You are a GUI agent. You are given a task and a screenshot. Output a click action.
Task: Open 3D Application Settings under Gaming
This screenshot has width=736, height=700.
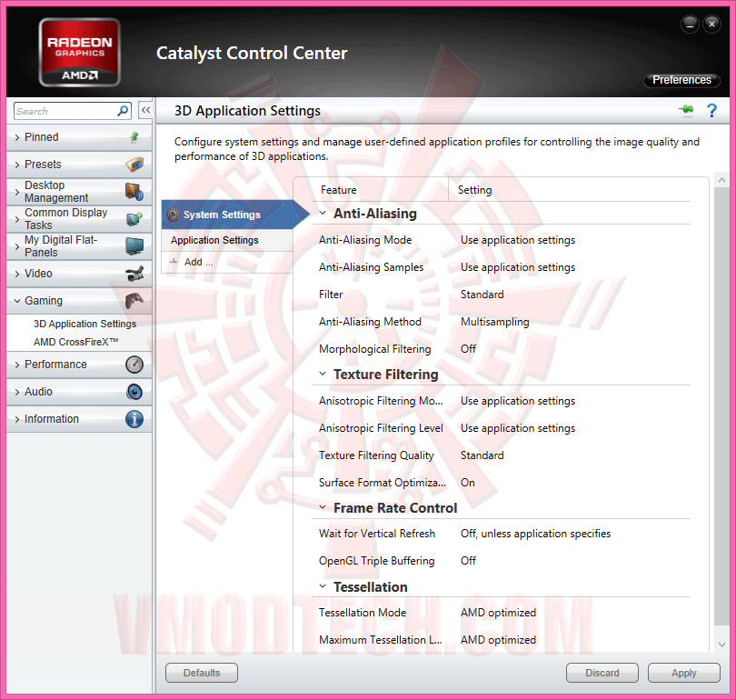85,324
